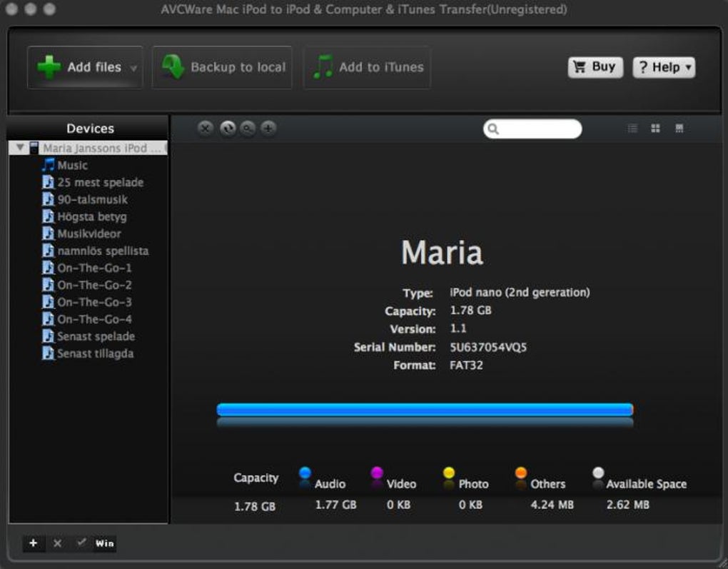
Task: Click the device name Maria heading
Action: click(442, 252)
